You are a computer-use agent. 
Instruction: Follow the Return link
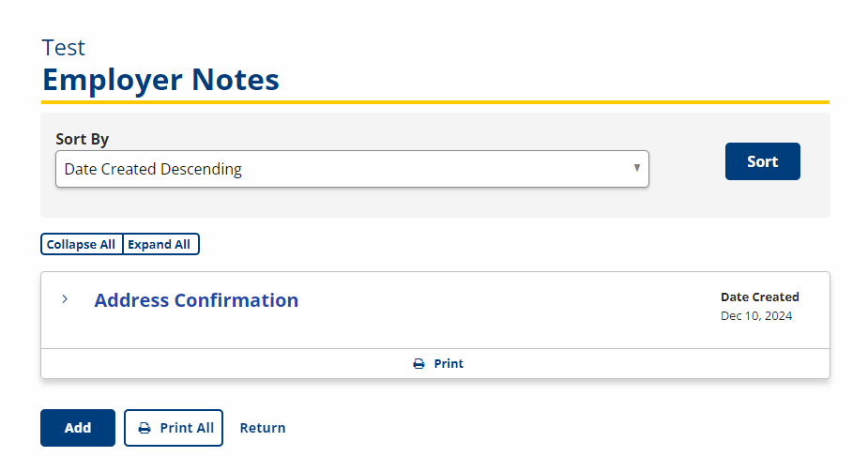pos(263,428)
